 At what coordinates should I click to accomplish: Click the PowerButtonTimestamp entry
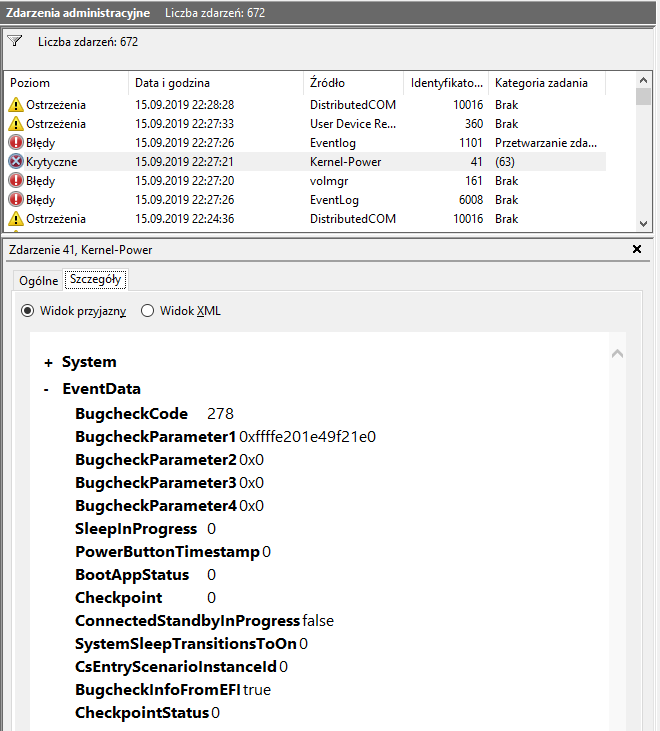(173, 552)
